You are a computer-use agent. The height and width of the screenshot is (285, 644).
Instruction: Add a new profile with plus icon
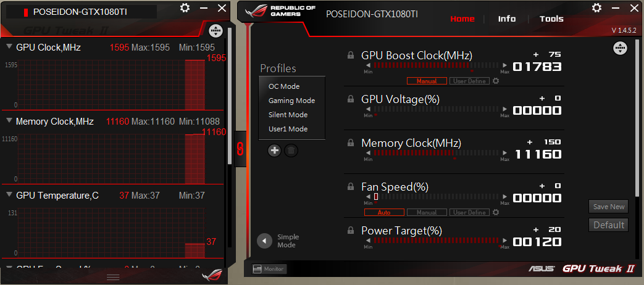[x=275, y=150]
